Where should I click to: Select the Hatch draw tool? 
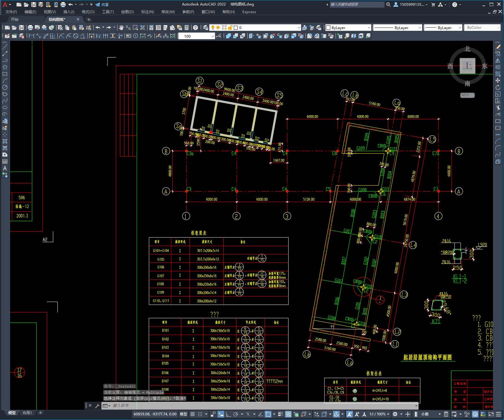point(5,141)
